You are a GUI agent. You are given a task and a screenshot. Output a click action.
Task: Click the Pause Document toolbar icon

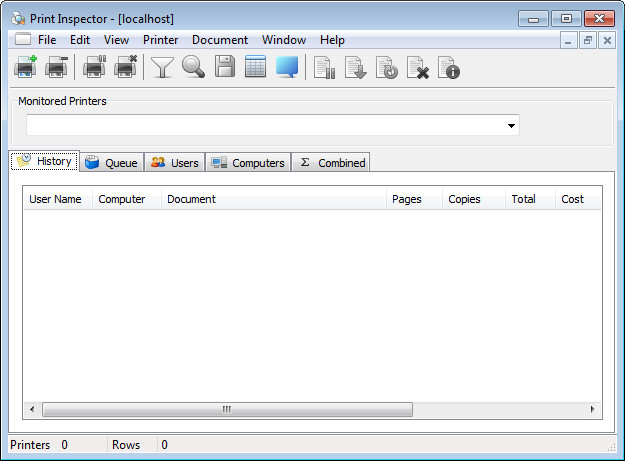tap(324, 67)
